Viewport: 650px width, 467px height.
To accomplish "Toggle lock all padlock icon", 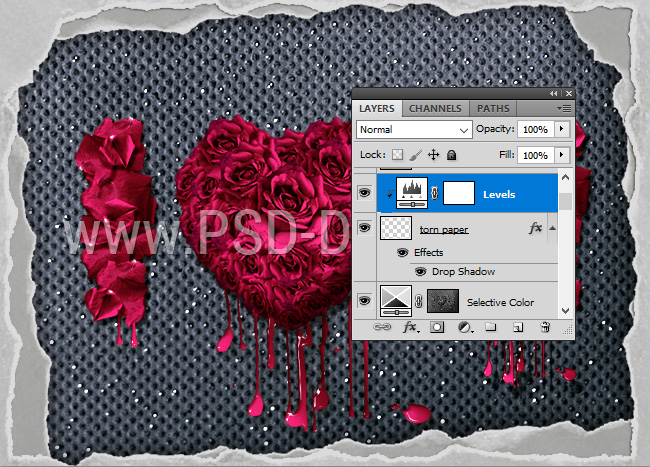I will tap(451, 155).
